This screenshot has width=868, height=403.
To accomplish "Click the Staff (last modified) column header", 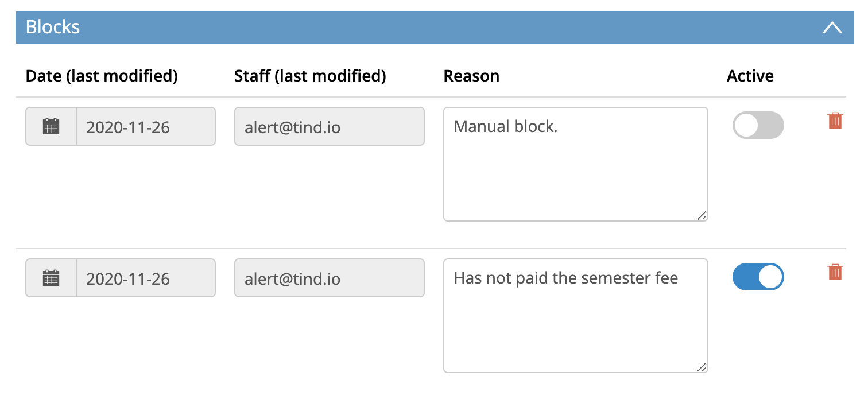I will [x=310, y=76].
